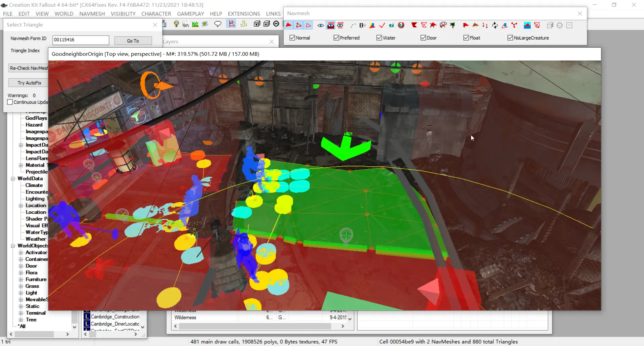The height and width of the screenshot is (346, 644).
Task: Uncheck the Normal navmesh checkbox
Action: point(292,38)
